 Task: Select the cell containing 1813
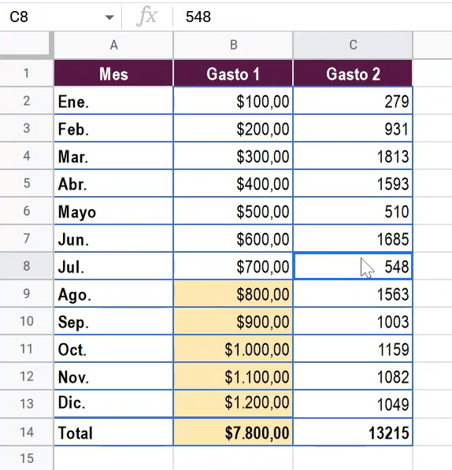pos(353,156)
